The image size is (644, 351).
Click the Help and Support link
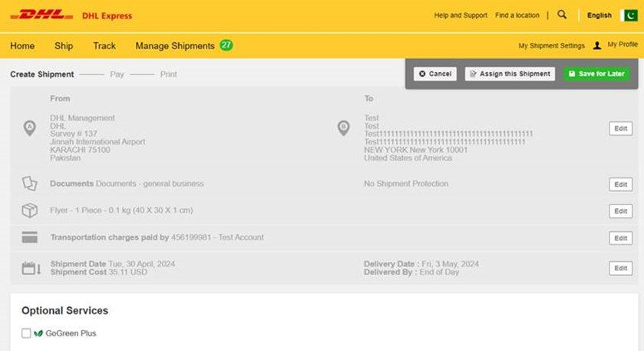coord(461,15)
